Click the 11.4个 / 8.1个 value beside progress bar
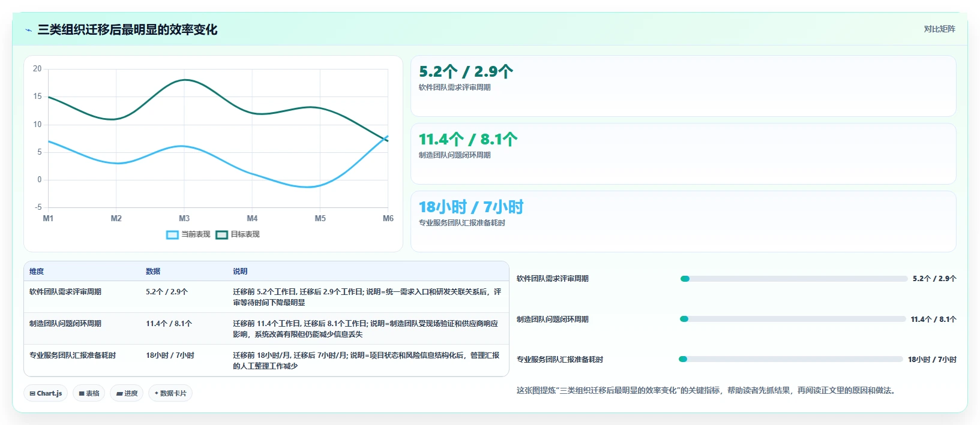980x425 pixels. [x=933, y=319]
